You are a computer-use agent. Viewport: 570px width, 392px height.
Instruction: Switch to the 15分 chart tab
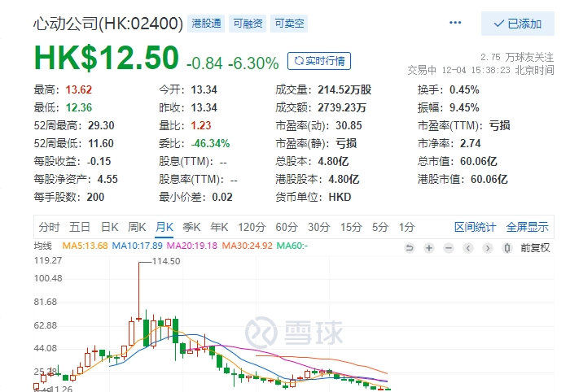351,227
